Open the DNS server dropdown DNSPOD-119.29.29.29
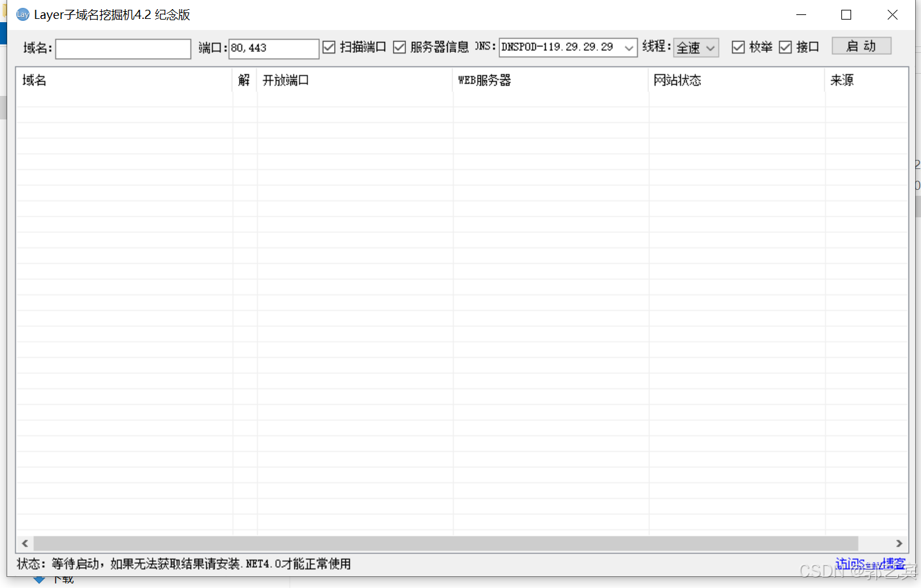921x588 pixels. click(x=568, y=47)
